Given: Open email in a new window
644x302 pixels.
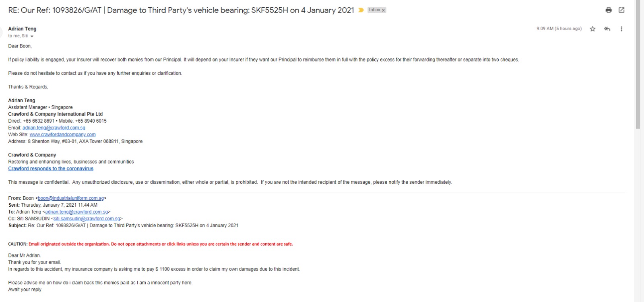Looking at the screenshot, I should pos(621,10).
